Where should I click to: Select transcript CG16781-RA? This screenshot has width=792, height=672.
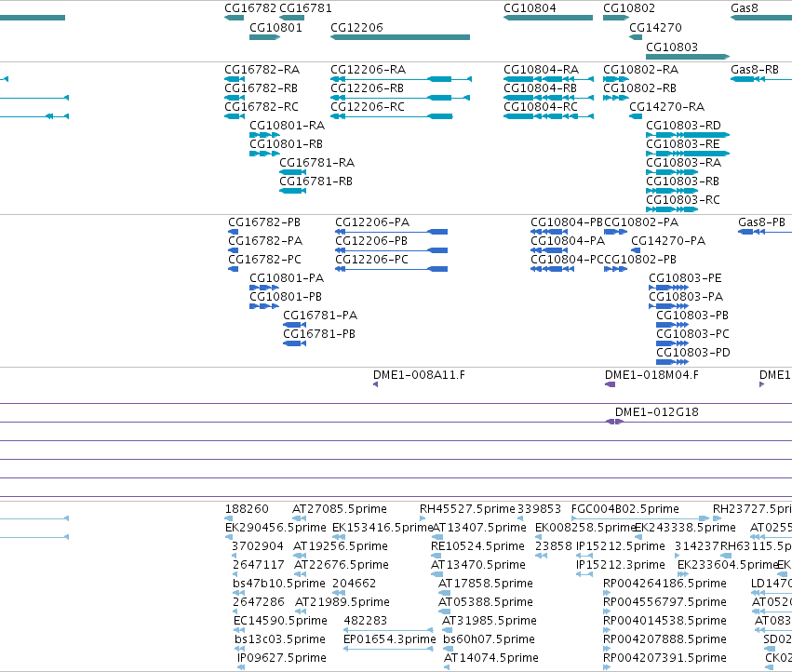point(316,163)
